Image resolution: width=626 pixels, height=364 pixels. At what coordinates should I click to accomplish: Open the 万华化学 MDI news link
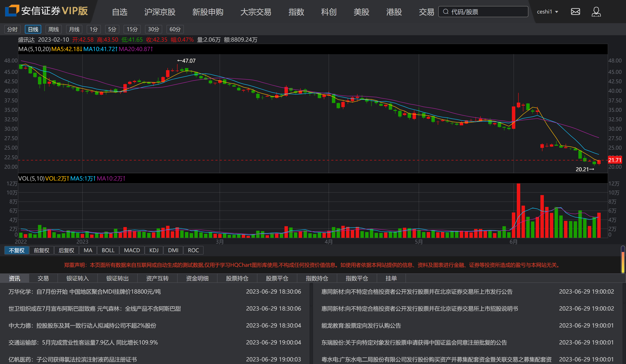(85, 291)
